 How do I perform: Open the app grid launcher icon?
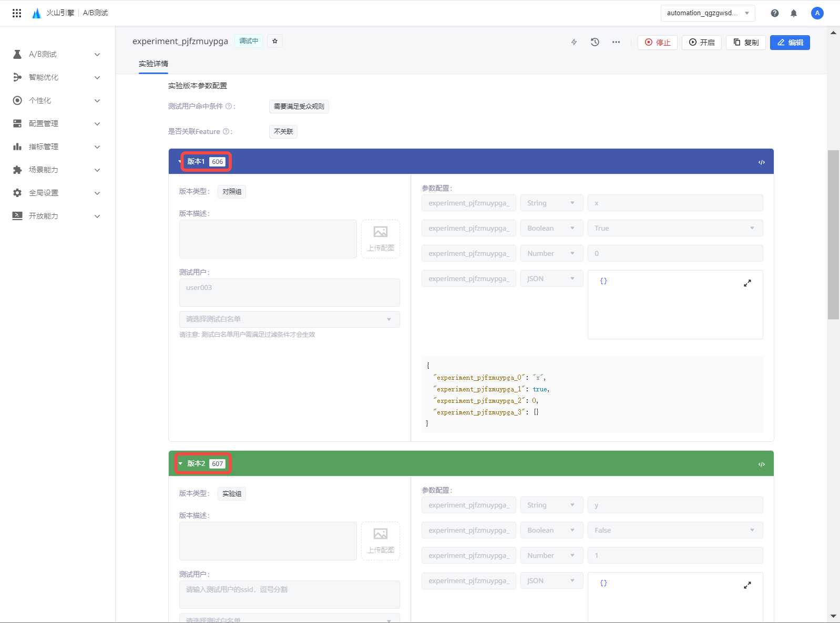(17, 13)
